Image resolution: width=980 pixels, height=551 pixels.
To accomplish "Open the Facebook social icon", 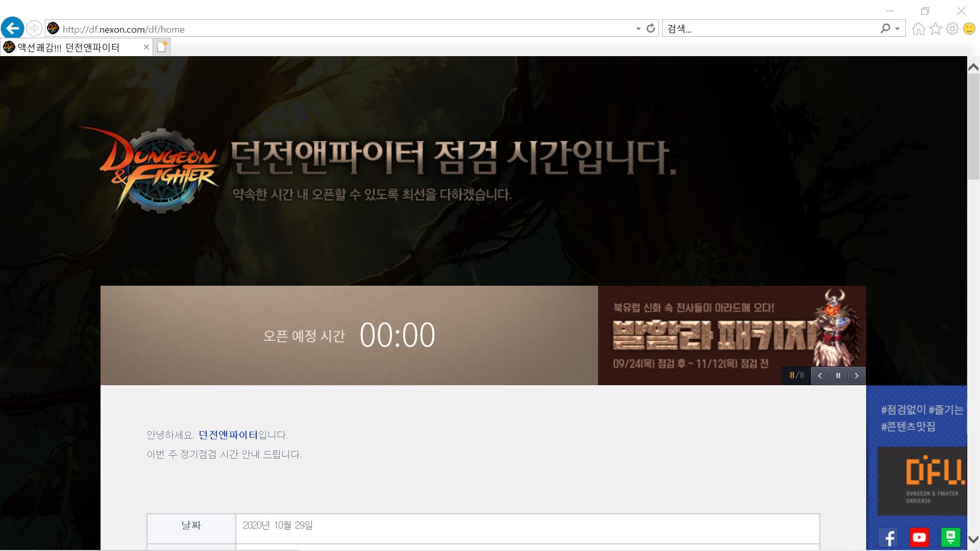I will [x=889, y=537].
